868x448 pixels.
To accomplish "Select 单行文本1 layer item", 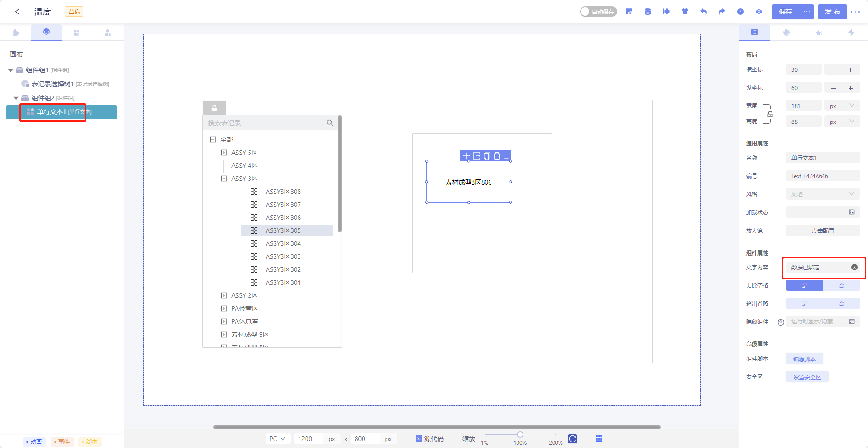I will pos(62,112).
